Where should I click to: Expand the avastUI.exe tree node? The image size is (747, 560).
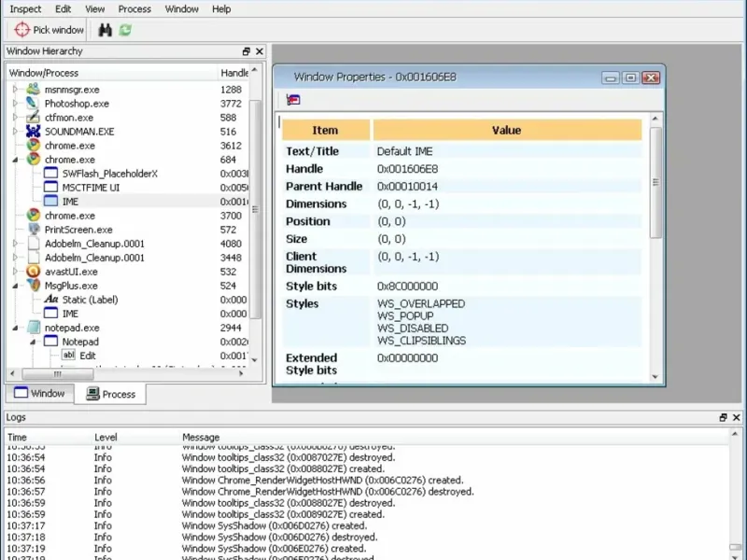[15, 272]
